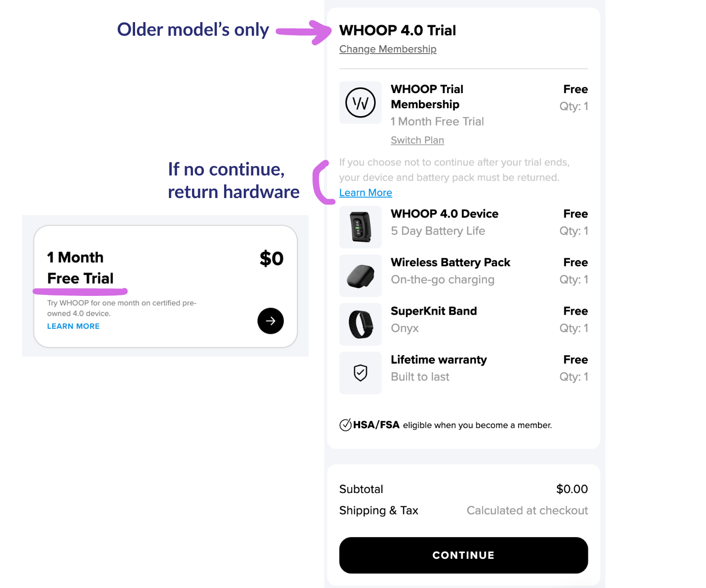
Task: Select the 1 Month Free Trial card
Action: 166,286
